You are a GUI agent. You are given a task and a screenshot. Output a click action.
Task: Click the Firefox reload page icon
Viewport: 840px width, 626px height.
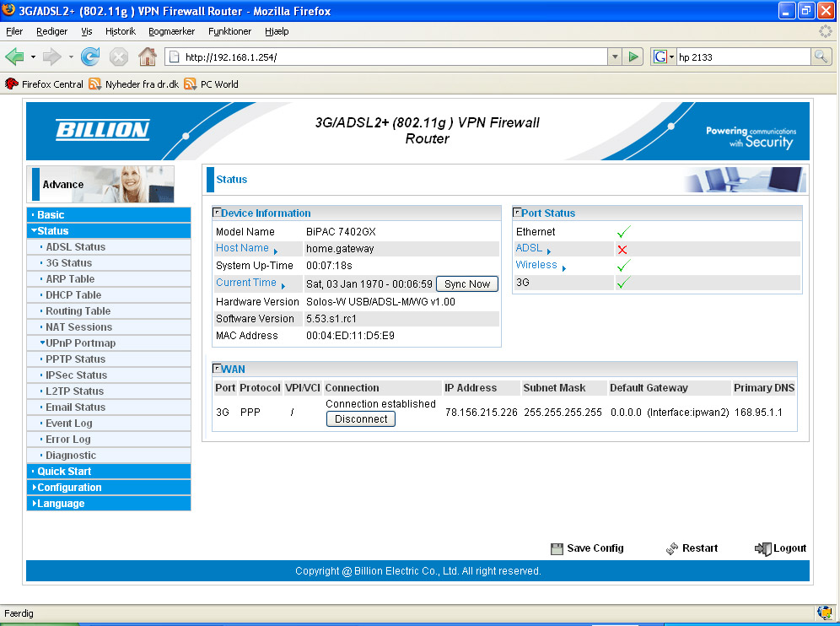coord(90,57)
